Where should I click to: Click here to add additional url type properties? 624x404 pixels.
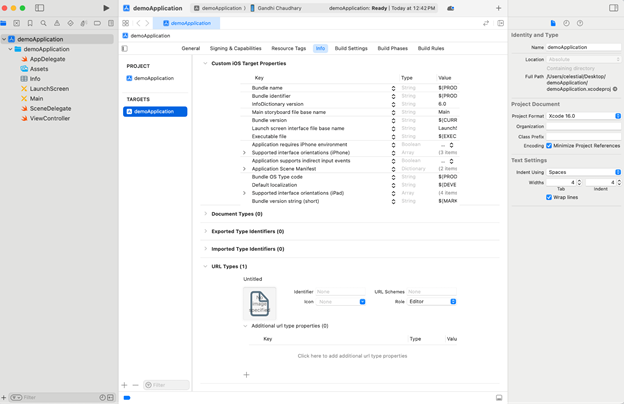click(x=352, y=356)
